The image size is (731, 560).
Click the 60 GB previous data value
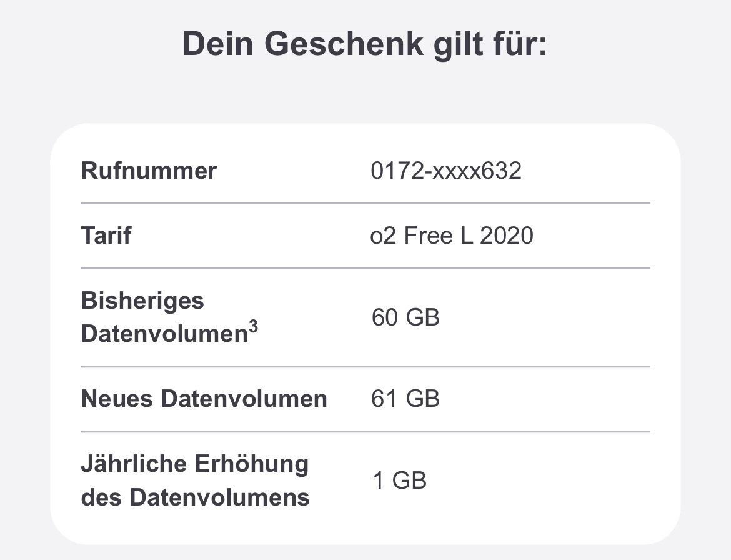405,317
